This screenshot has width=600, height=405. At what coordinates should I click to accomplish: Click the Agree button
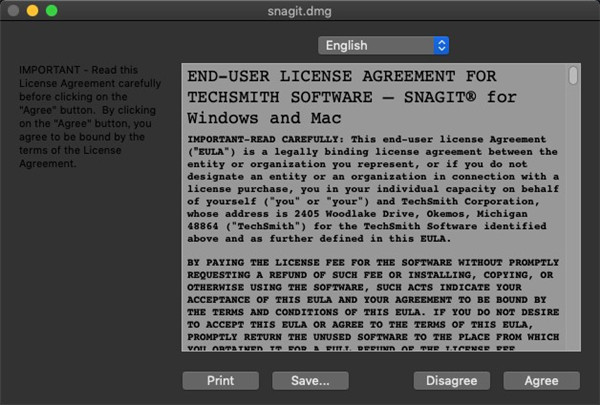pyautogui.click(x=541, y=381)
